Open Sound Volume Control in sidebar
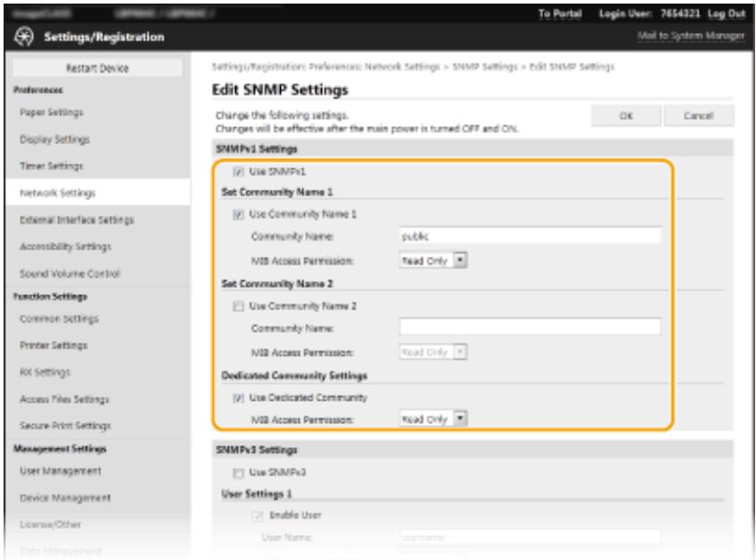This screenshot has width=756, height=560. click(x=70, y=274)
